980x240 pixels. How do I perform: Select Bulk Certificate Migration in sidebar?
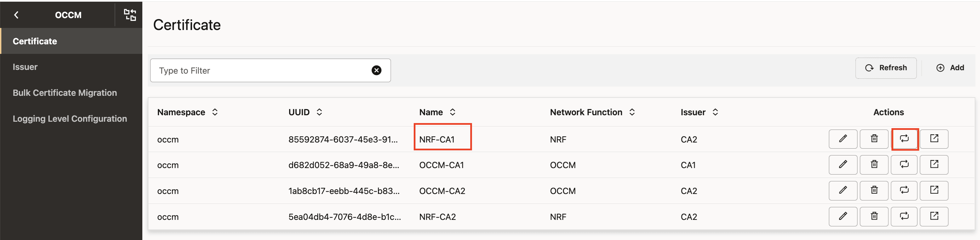coord(65,93)
